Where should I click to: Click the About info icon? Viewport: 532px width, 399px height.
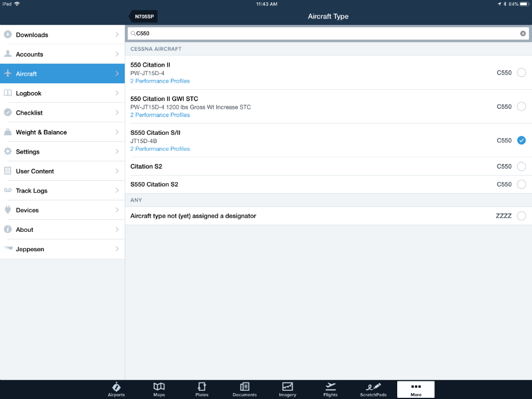pos(8,229)
